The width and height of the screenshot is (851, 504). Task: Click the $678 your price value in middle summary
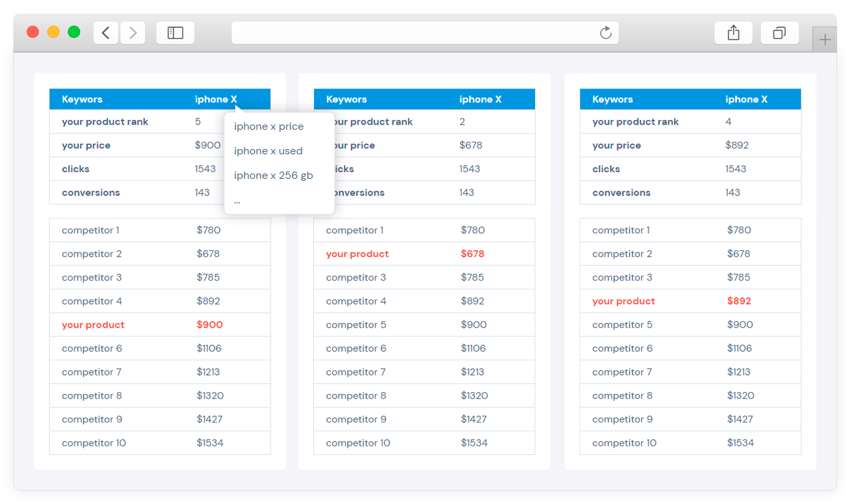click(x=471, y=145)
